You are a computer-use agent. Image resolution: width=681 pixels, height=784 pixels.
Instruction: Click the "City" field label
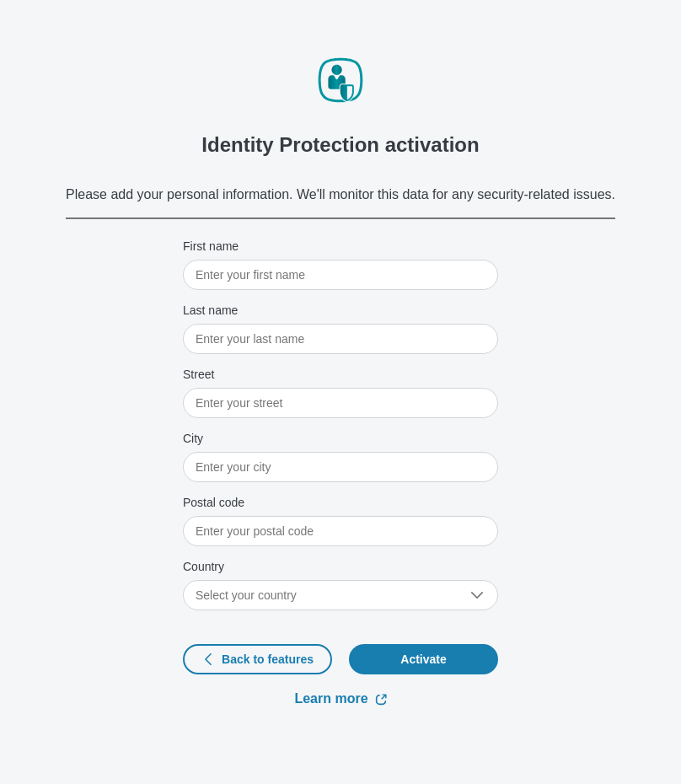pos(193,438)
